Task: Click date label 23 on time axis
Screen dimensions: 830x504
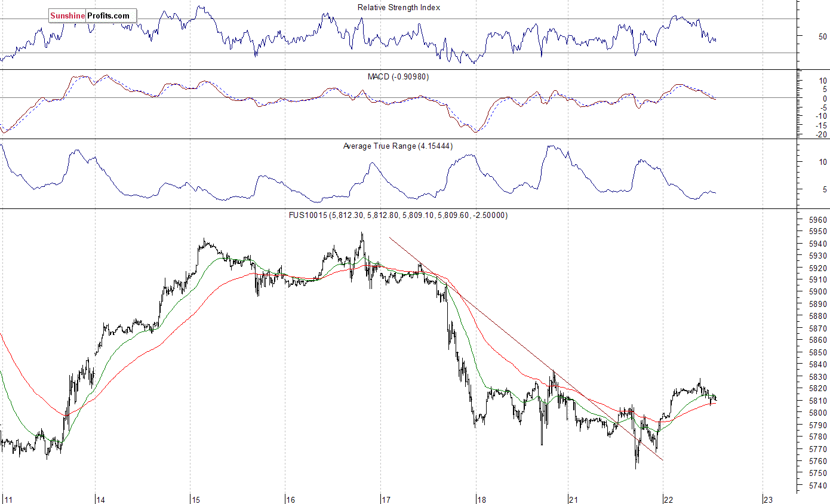Action: point(768,499)
